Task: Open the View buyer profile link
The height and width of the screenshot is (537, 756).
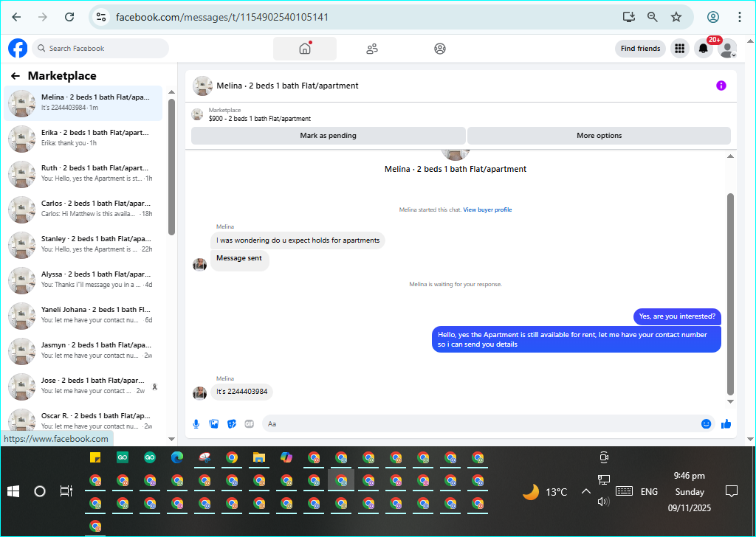Action: click(487, 209)
